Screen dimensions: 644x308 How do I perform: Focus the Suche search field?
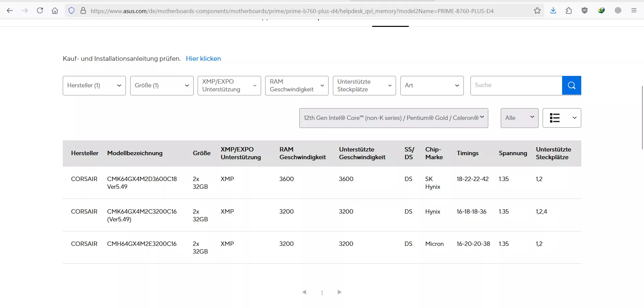[516, 85]
